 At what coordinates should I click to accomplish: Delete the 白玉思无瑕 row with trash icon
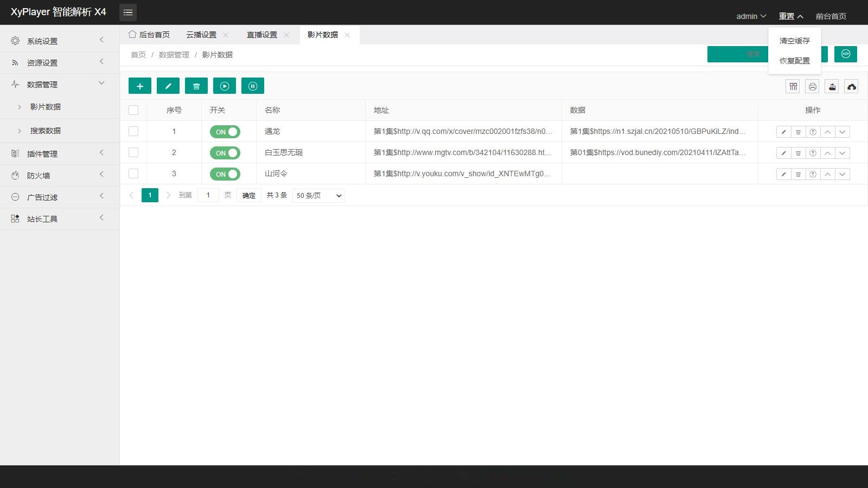click(798, 153)
